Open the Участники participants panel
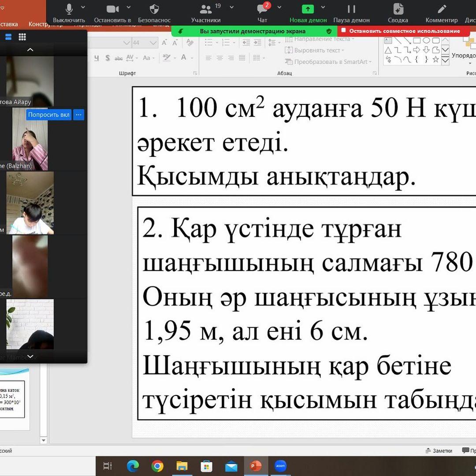This screenshot has width=476, height=476. (206, 13)
